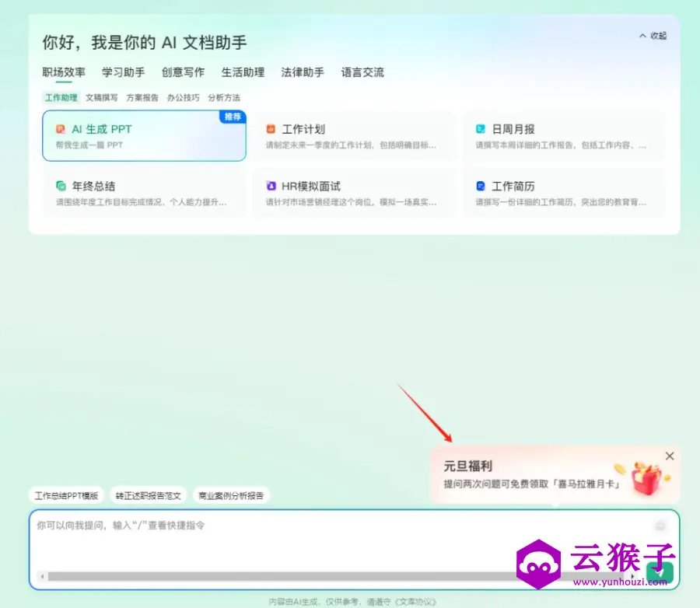Choose the 工作助理 sub-category

61,98
